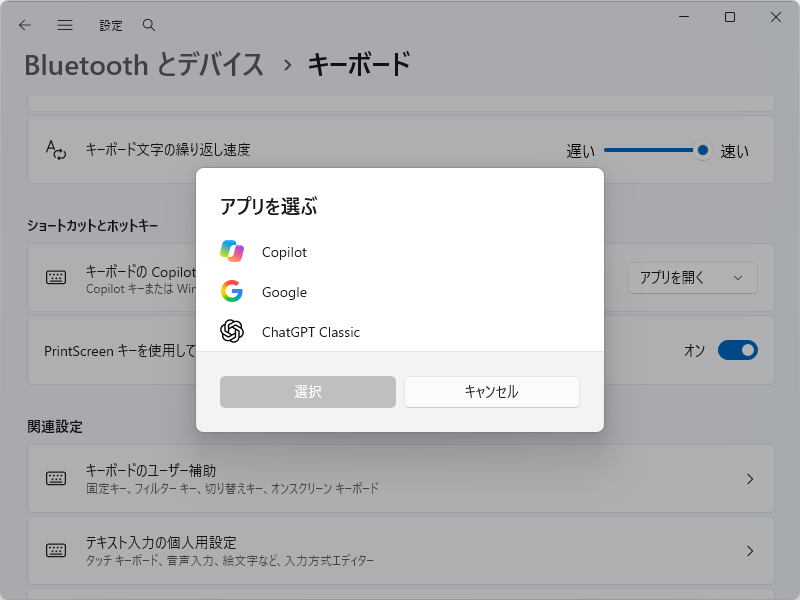Choose ChatGPT Classic in the app list
The image size is (800, 600).
[400, 332]
